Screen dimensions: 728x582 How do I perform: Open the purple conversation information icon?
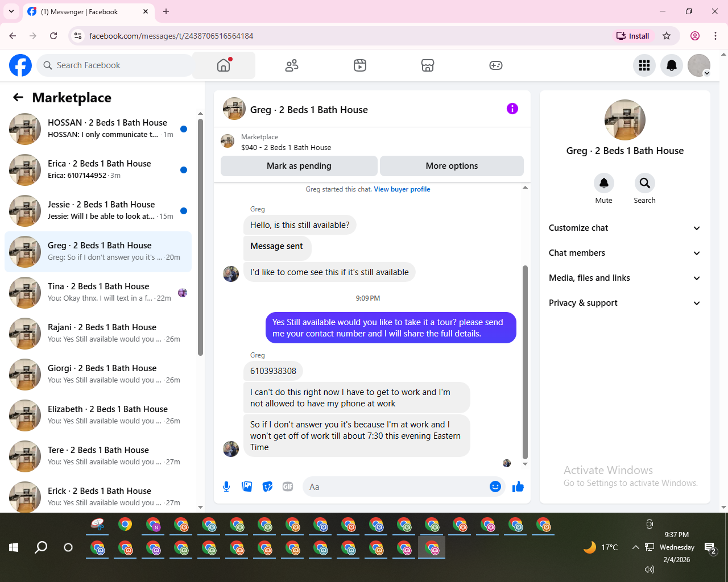tap(512, 109)
